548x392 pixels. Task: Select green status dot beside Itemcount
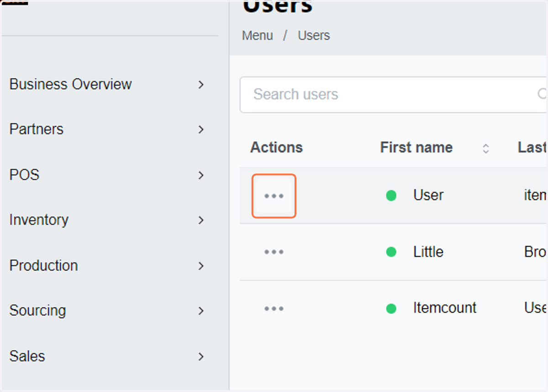coord(391,309)
